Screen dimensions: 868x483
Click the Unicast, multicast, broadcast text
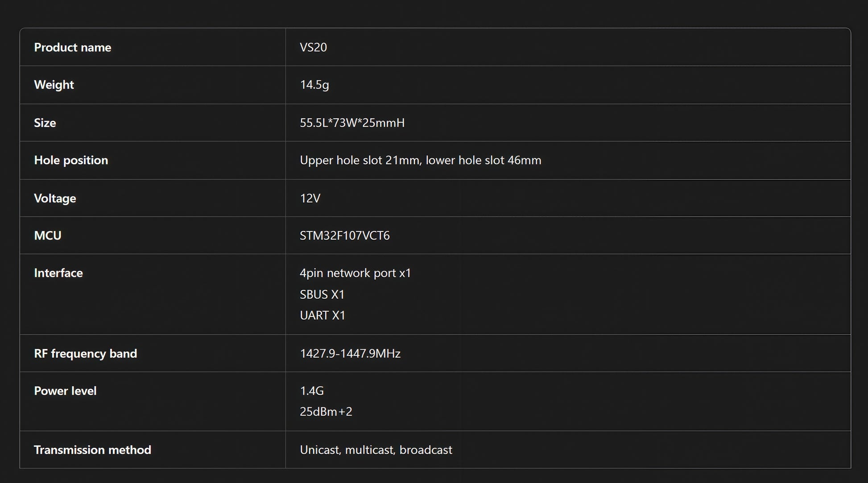point(376,450)
